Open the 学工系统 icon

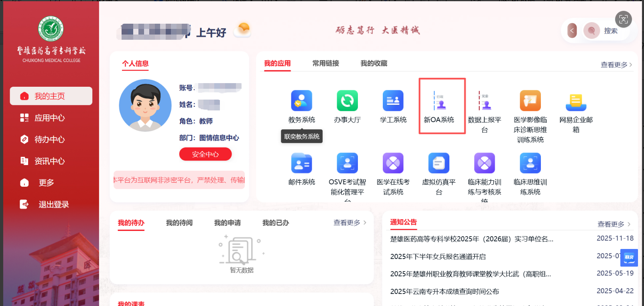pos(393,101)
